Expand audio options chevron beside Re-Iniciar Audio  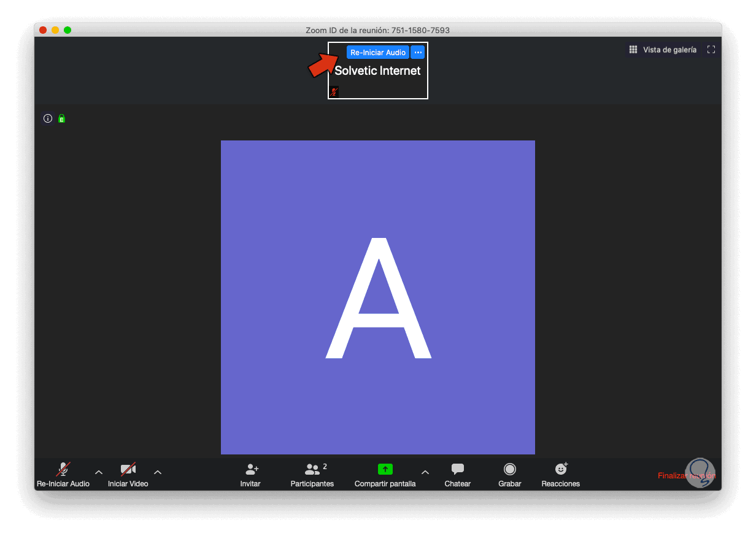pos(99,472)
